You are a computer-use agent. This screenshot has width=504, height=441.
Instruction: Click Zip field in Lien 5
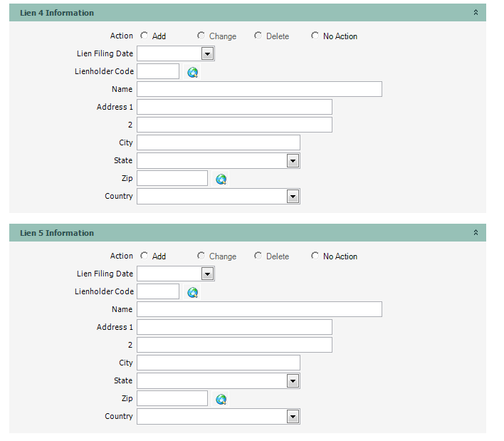172,398
